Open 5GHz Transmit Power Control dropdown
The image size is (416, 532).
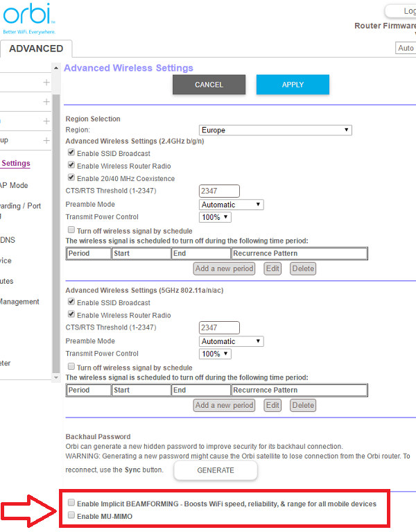click(215, 354)
